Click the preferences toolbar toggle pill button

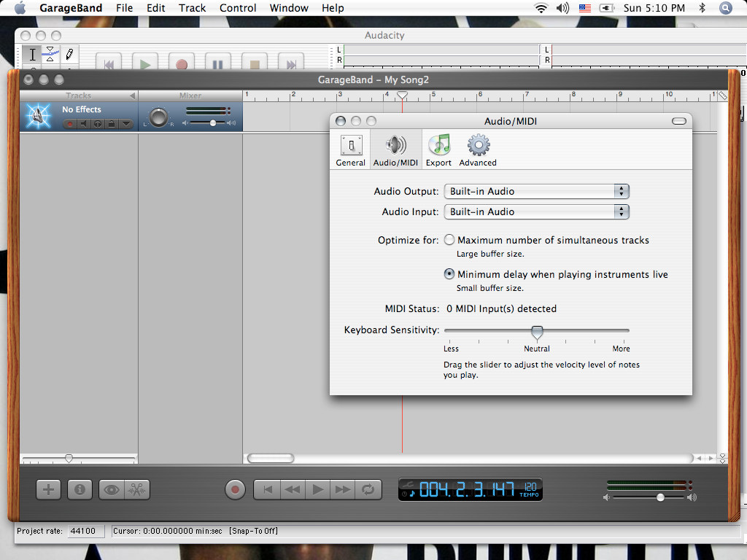(x=679, y=122)
